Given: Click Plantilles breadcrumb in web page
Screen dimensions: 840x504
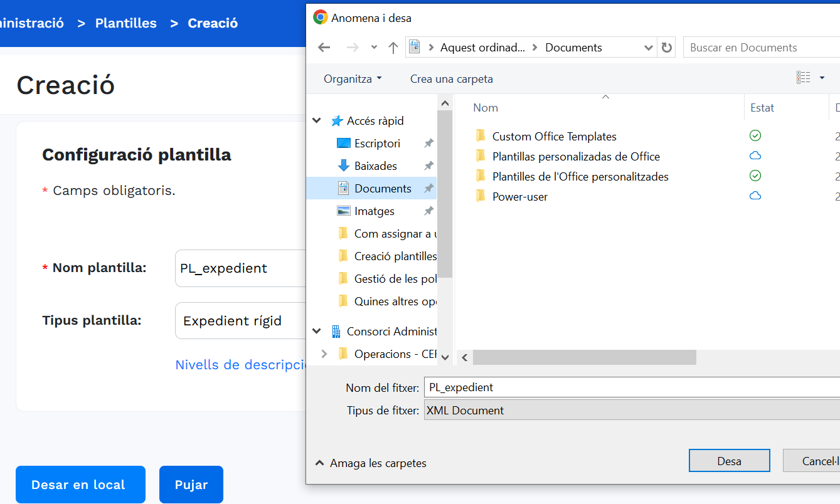Looking at the screenshot, I should 126,23.
